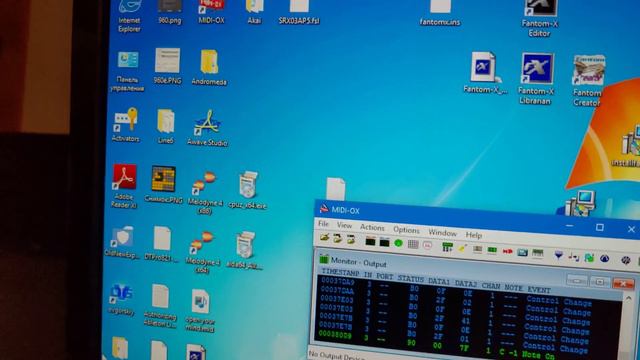Select the cpuz_x64.exe desktop icon

click(x=247, y=190)
